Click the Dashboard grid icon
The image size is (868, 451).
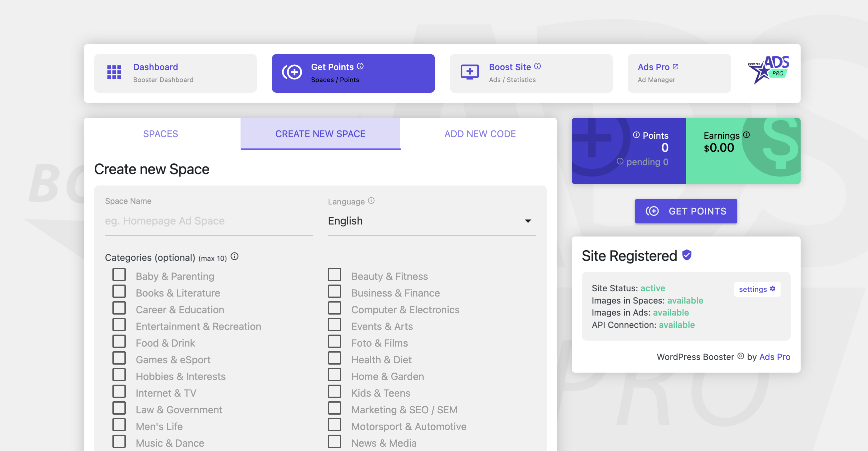114,72
